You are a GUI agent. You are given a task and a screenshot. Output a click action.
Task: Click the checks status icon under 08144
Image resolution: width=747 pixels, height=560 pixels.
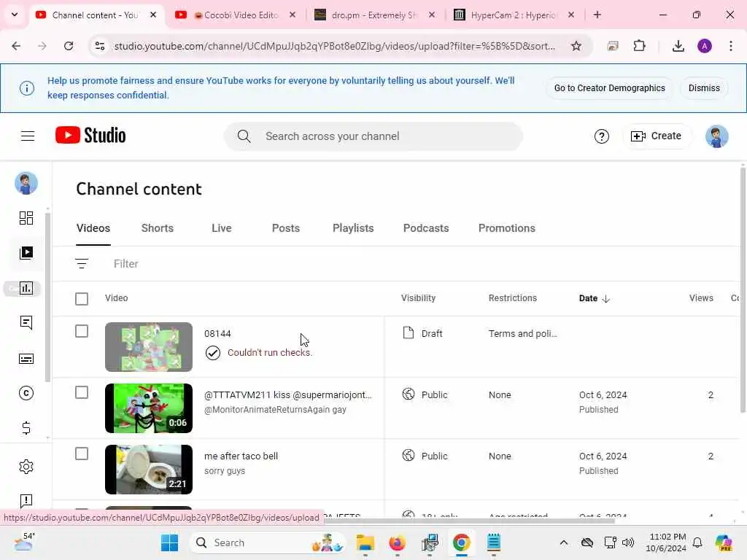[x=213, y=353]
